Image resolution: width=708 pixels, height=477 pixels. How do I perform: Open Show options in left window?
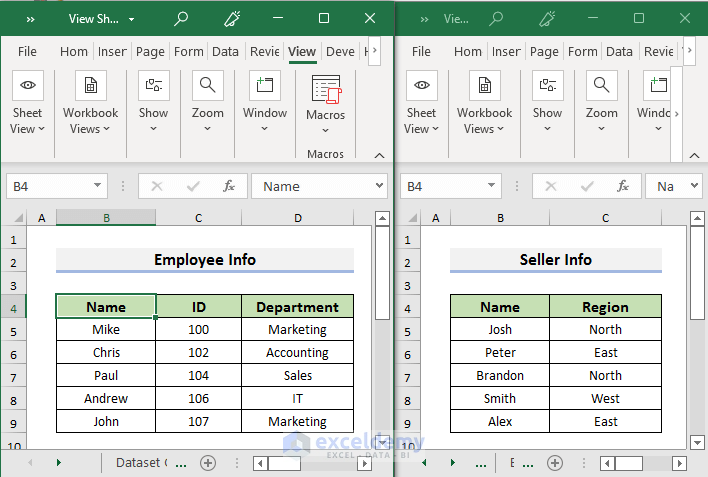[x=154, y=102]
